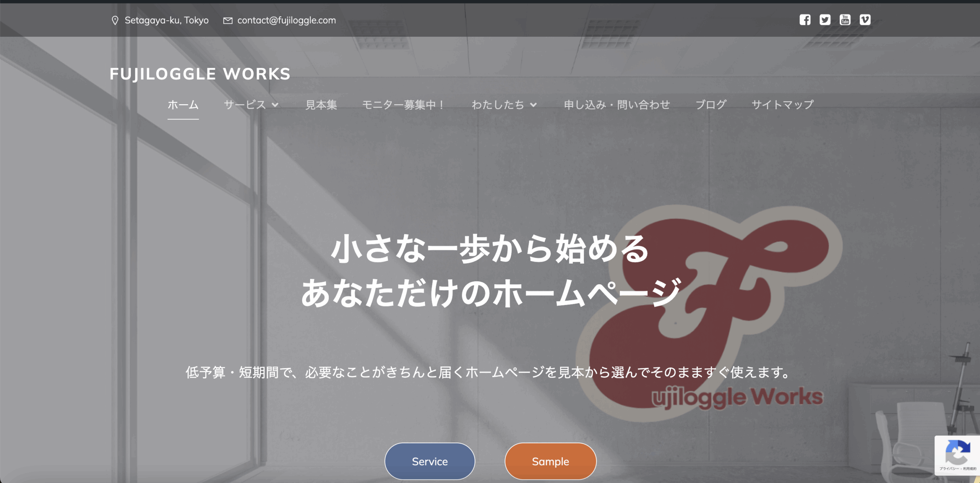The height and width of the screenshot is (483, 980).
Task: Click the FUJILOGGLE WORKS site title
Action: click(200, 74)
